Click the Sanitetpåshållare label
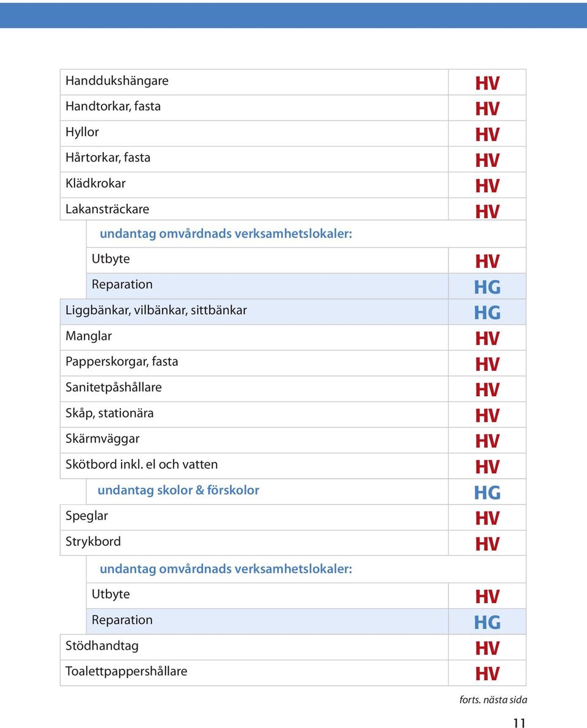The image size is (587, 728). (113, 388)
